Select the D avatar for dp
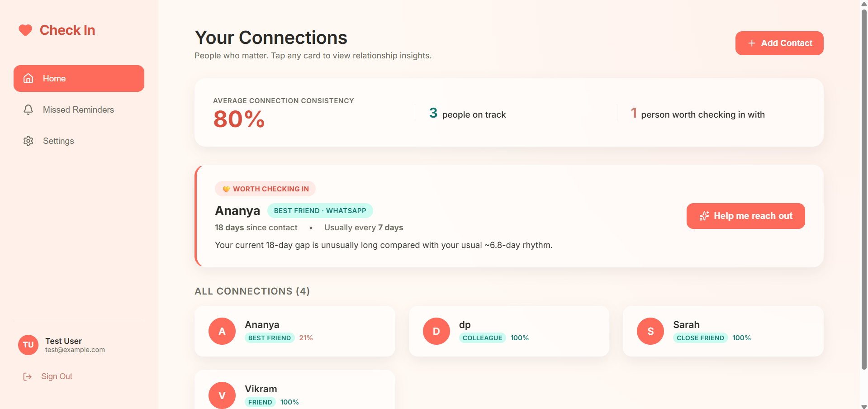Image resolution: width=868 pixels, height=409 pixels. click(436, 331)
